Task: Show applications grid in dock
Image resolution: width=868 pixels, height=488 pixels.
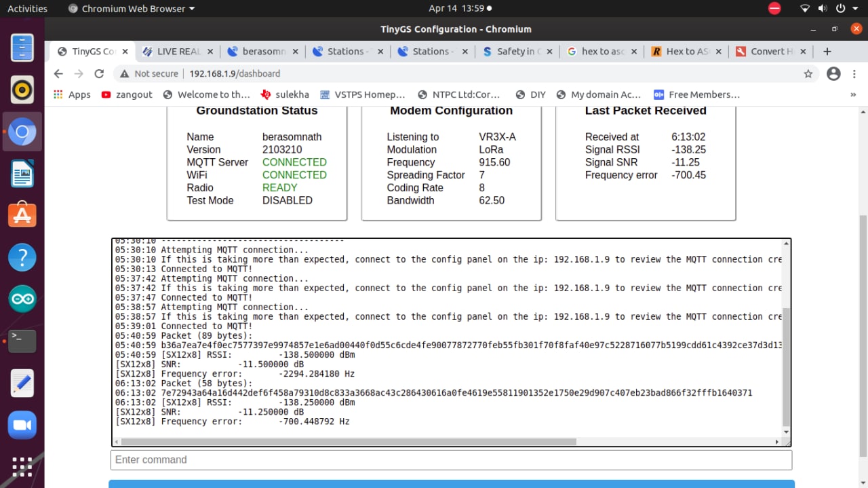Action: coord(22,467)
